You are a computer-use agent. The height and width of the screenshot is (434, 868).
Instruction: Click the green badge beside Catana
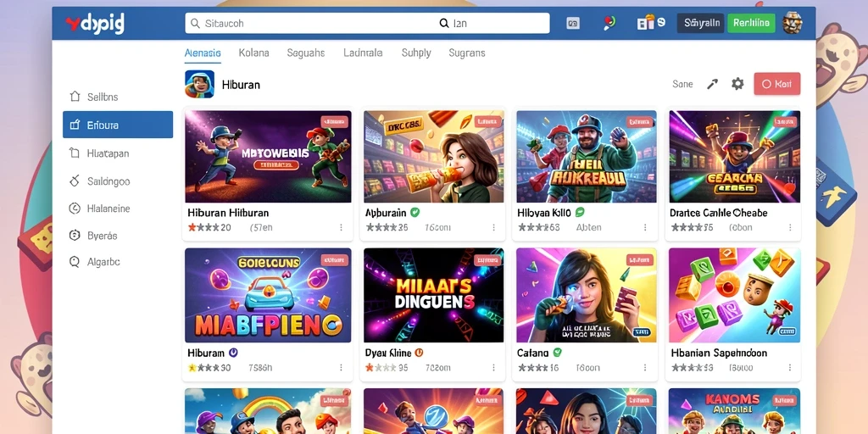click(557, 353)
